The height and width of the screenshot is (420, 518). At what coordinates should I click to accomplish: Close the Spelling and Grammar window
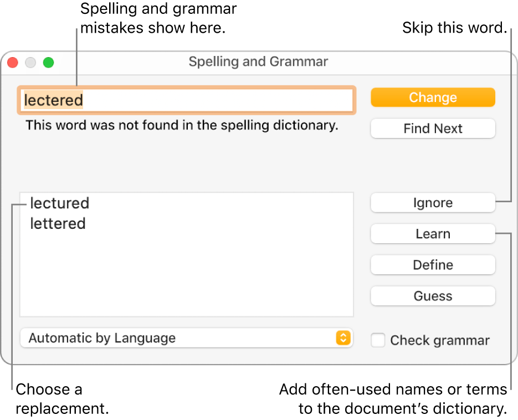pyautogui.click(x=12, y=63)
